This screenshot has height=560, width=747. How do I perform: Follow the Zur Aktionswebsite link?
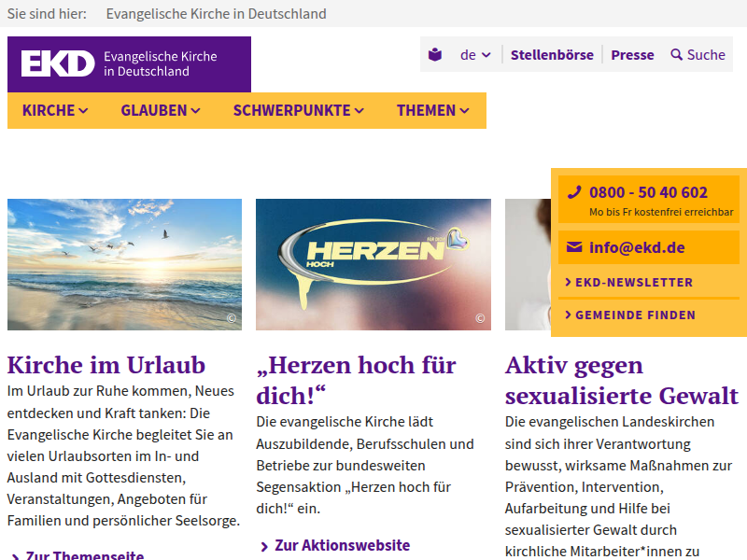342,545
